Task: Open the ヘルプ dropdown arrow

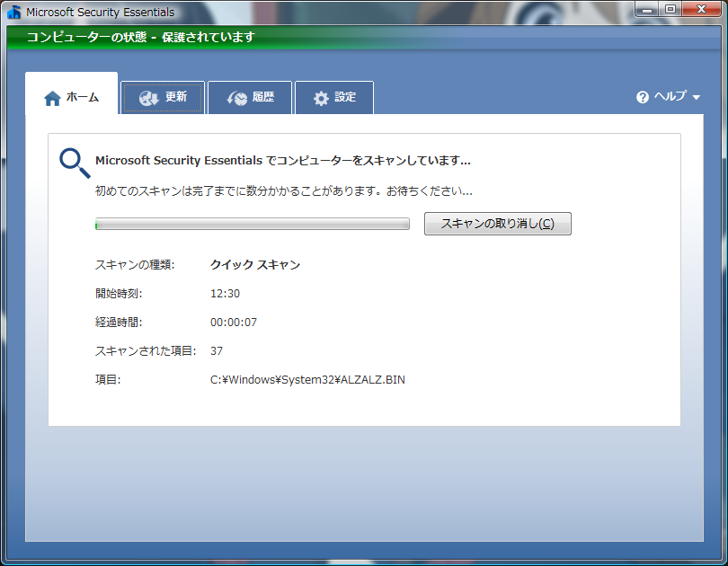Action: pyautogui.click(x=696, y=97)
